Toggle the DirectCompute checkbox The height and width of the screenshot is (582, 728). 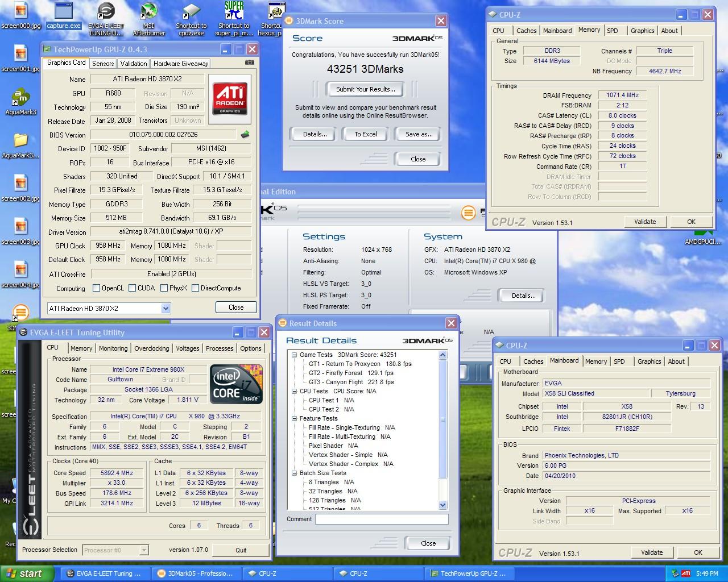(195, 288)
